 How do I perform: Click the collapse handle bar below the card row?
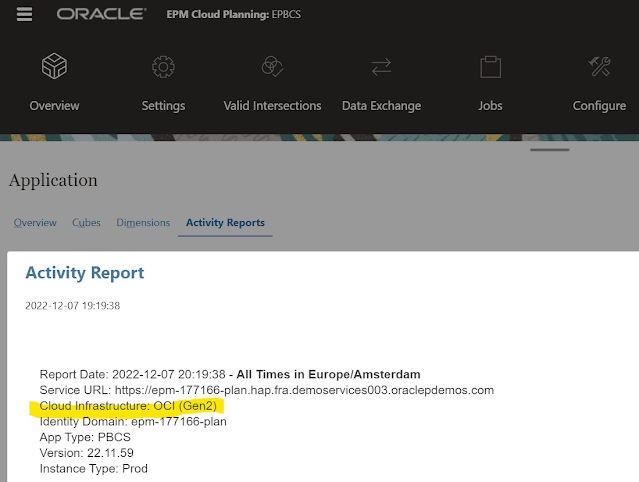point(549,150)
